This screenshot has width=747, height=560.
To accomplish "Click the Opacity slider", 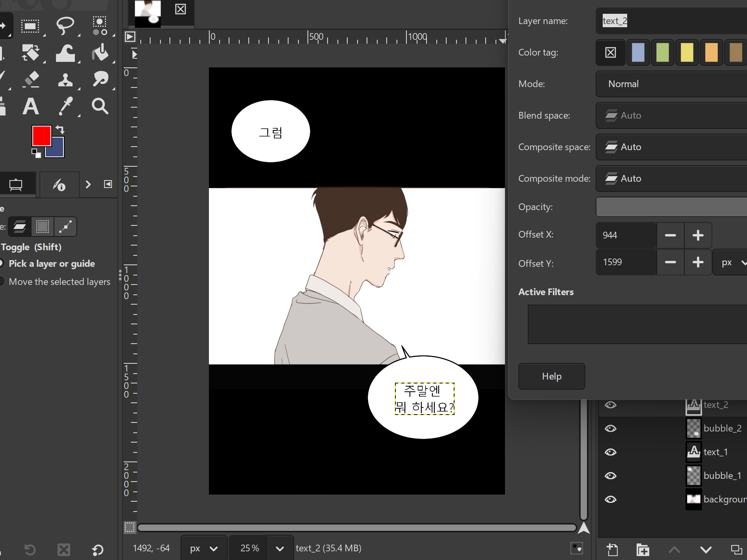I will click(x=671, y=207).
